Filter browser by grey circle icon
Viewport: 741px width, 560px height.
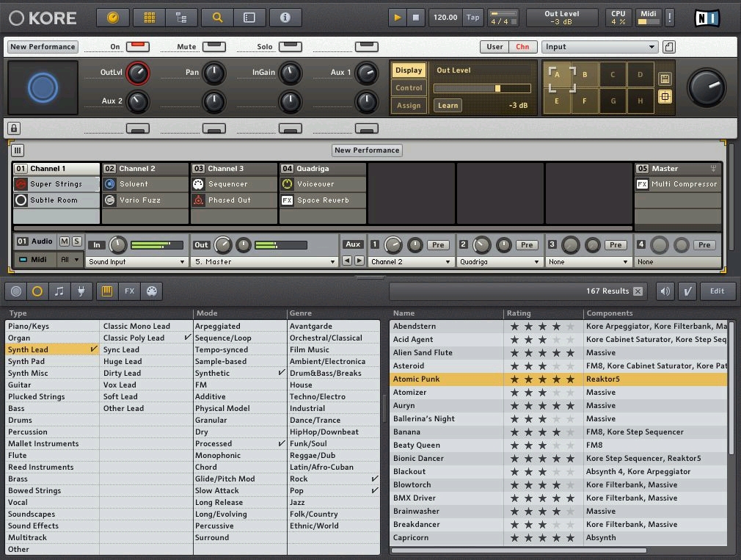coord(16,291)
